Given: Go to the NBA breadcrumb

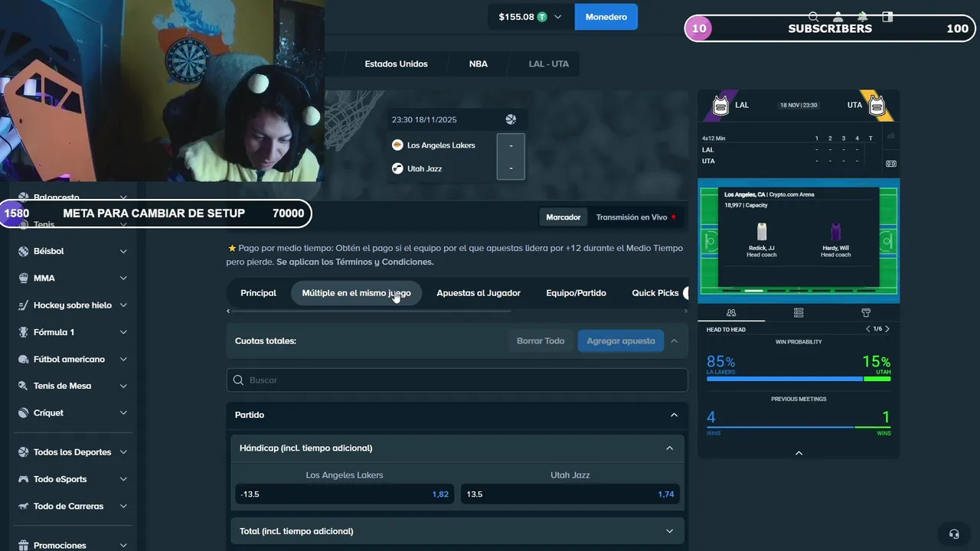Looking at the screenshot, I should [478, 64].
